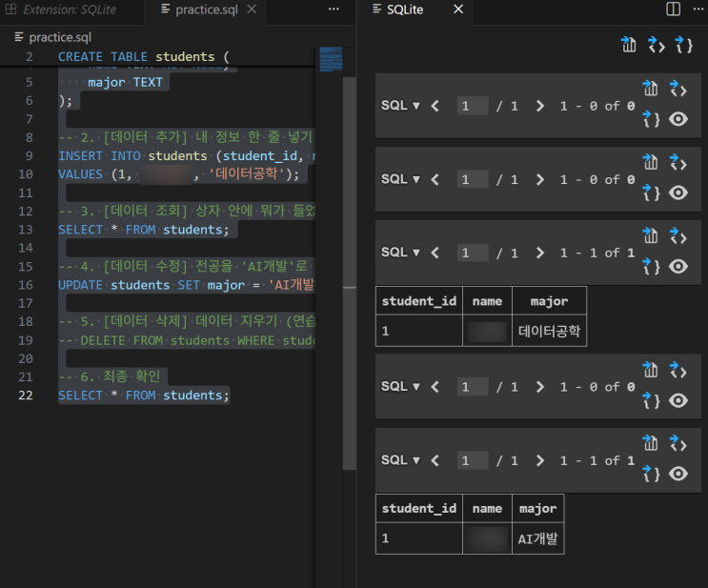Screen dimensions: 708x588
Task: Switch to the Extension: SQLite tab
Action: [x=70, y=10]
